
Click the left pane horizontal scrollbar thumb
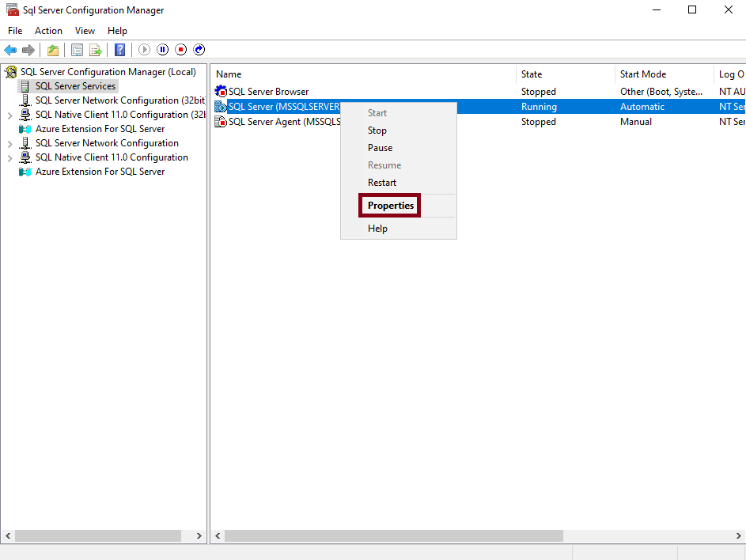coord(98,535)
